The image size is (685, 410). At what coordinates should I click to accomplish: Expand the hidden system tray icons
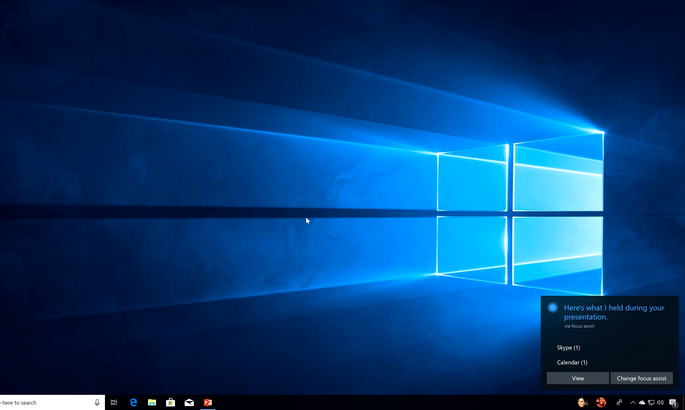[x=633, y=403]
